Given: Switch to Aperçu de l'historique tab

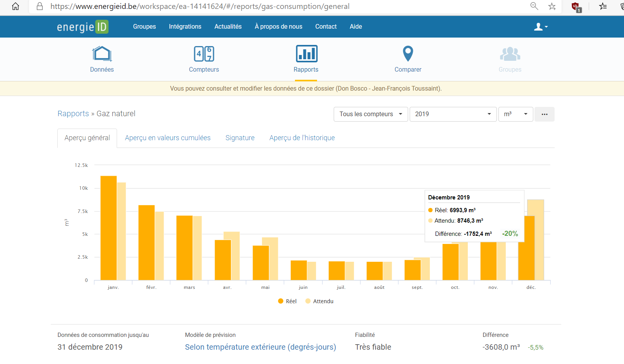Looking at the screenshot, I should pyautogui.click(x=302, y=138).
